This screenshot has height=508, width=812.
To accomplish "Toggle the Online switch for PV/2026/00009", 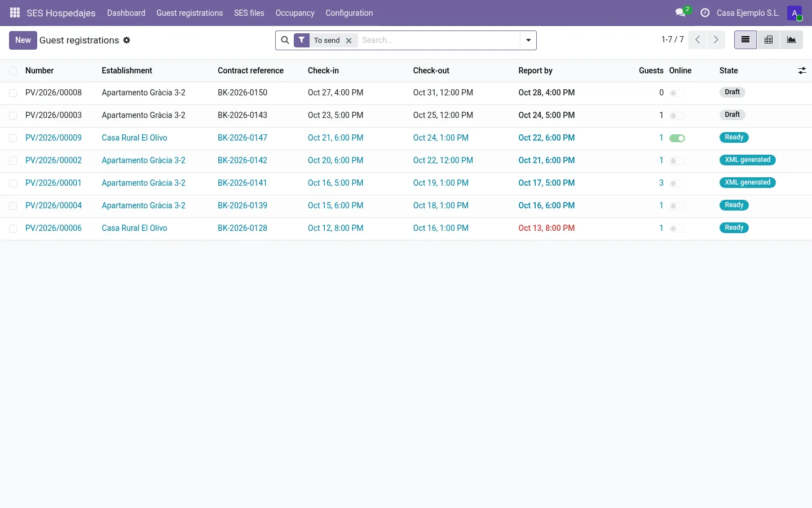I will coord(677,138).
